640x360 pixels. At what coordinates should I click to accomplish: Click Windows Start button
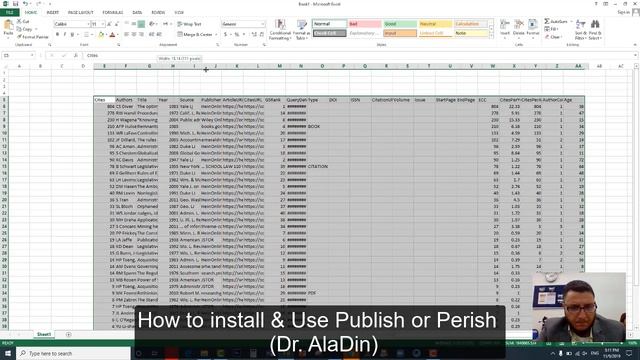[x=8, y=353]
